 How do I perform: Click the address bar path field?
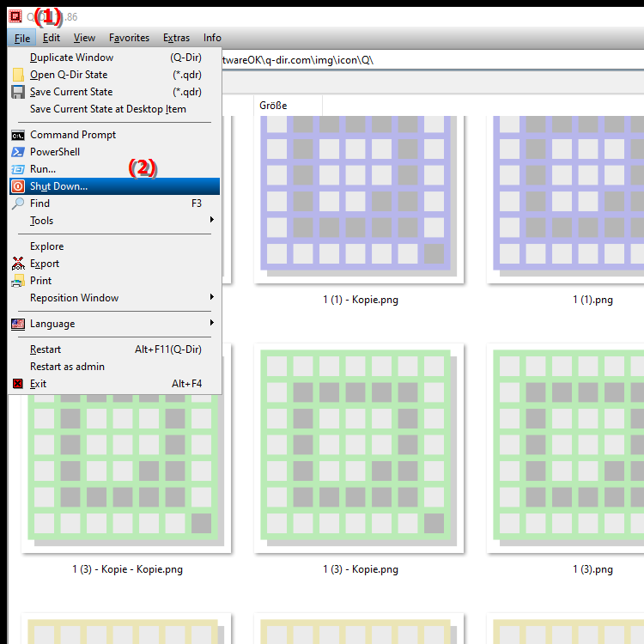pyautogui.click(x=433, y=60)
